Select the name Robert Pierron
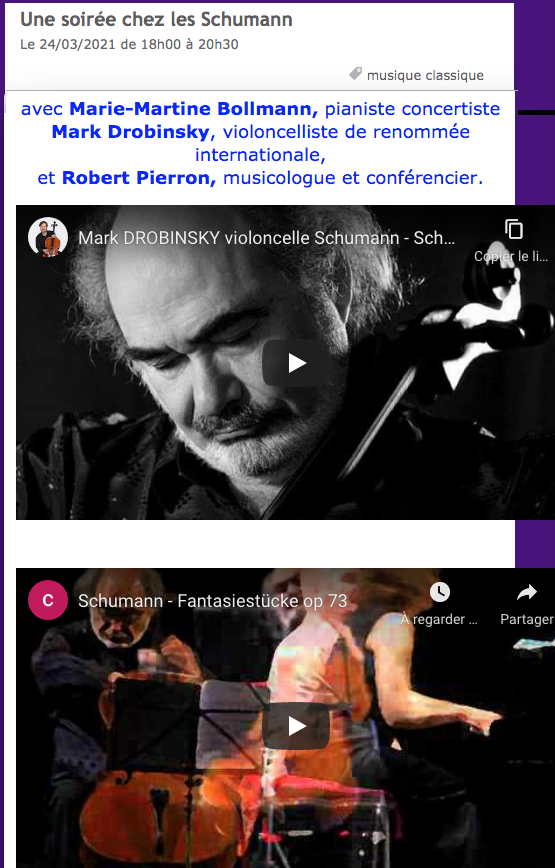Image resolution: width=555 pixels, height=868 pixels. pyautogui.click(x=138, y=178)
